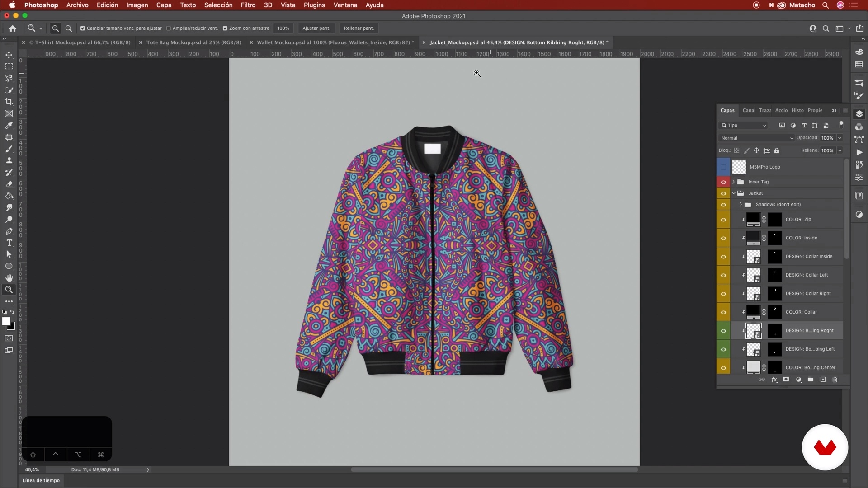Select the Frame tool
The image size is (868, 488).
(9, 113)
